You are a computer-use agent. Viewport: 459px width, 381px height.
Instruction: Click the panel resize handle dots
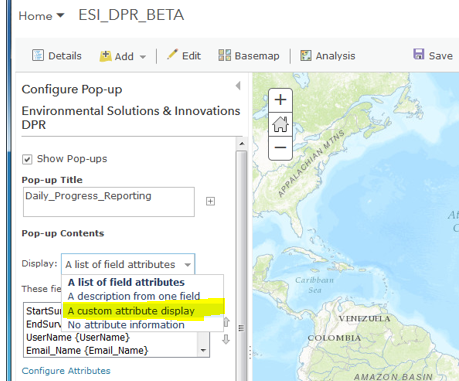point(250,352)
